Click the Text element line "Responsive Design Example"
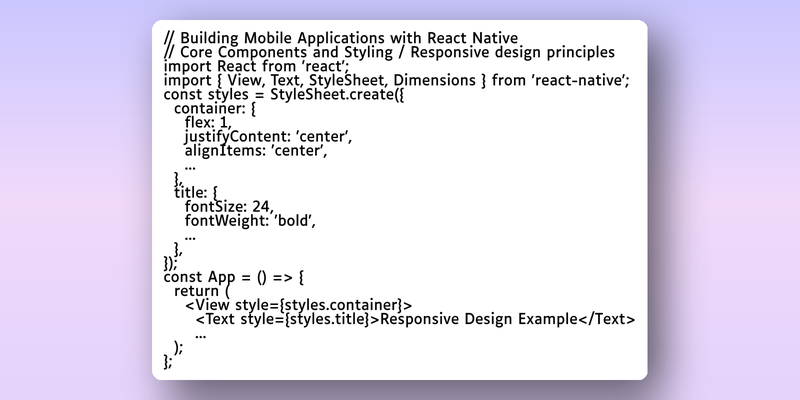 click(415, 319)
